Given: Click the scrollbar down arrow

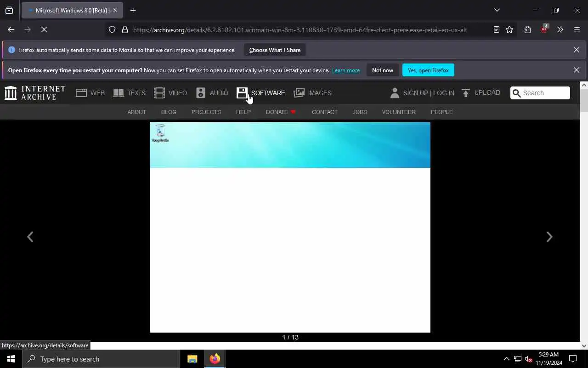Looking at the screenshot, I should click(584, 346).
